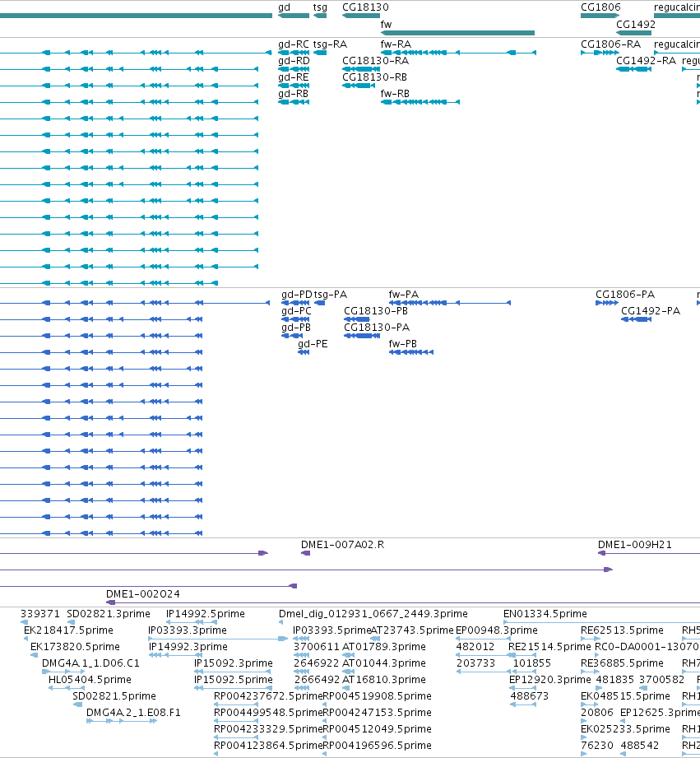Select the long fw gene bar
Viewport: 700px width, 758px height.
[457, 33]
